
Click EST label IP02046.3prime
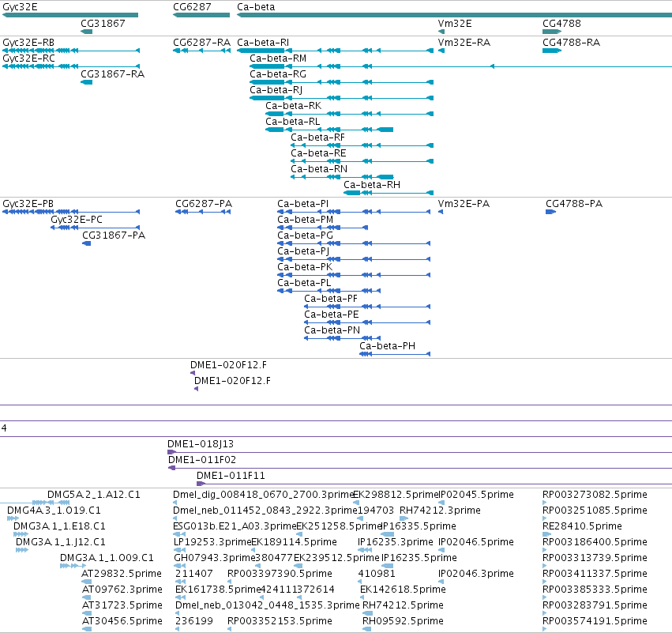click(x=475, y=574)
